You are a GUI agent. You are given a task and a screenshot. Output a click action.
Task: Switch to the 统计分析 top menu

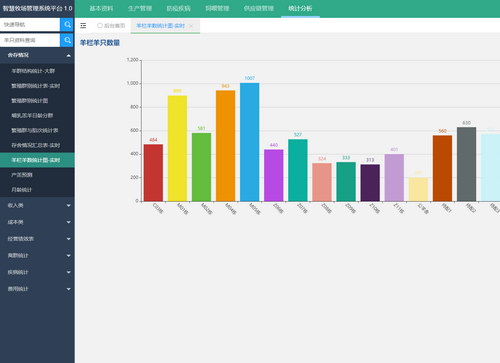[300, 9]
